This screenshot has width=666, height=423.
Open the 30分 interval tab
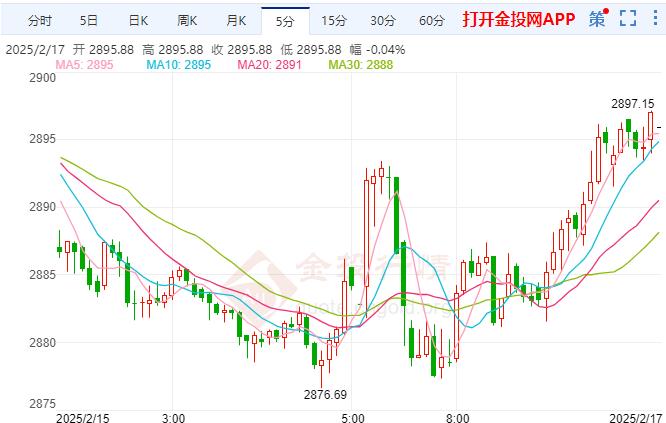tap(383, 20)
